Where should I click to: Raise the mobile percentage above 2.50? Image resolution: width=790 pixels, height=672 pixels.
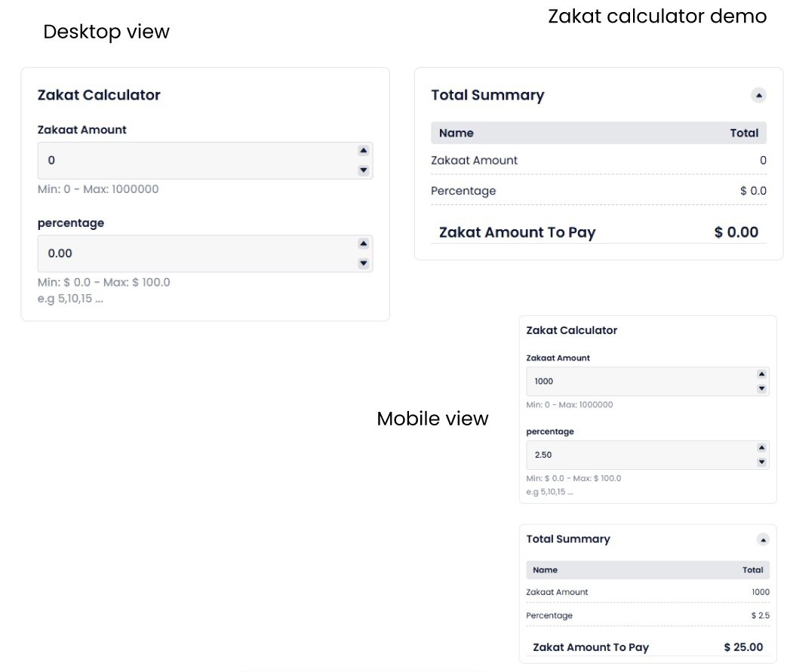(761, 447)
